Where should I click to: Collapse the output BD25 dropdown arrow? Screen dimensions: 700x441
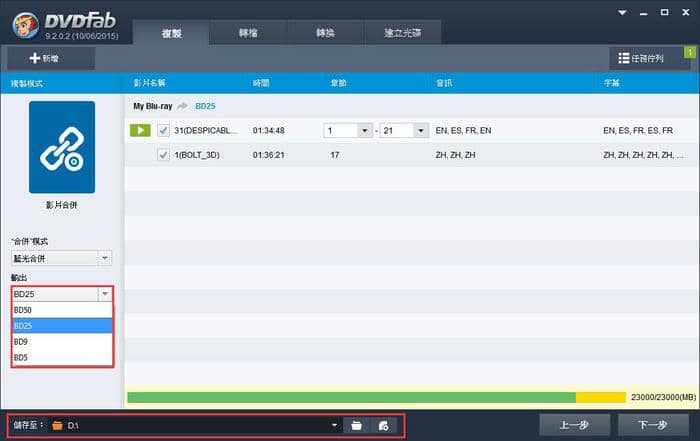pos(105,294)
